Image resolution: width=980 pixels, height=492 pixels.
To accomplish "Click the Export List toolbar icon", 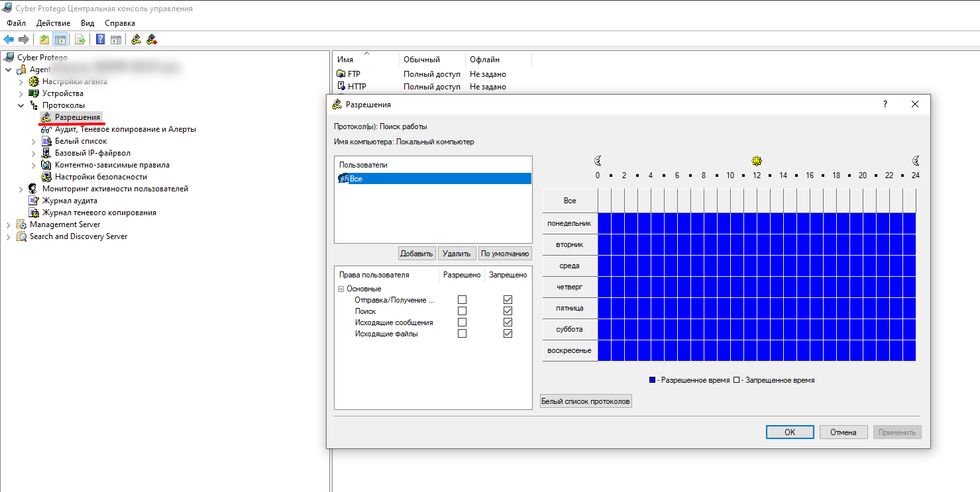I will (80, 40).
